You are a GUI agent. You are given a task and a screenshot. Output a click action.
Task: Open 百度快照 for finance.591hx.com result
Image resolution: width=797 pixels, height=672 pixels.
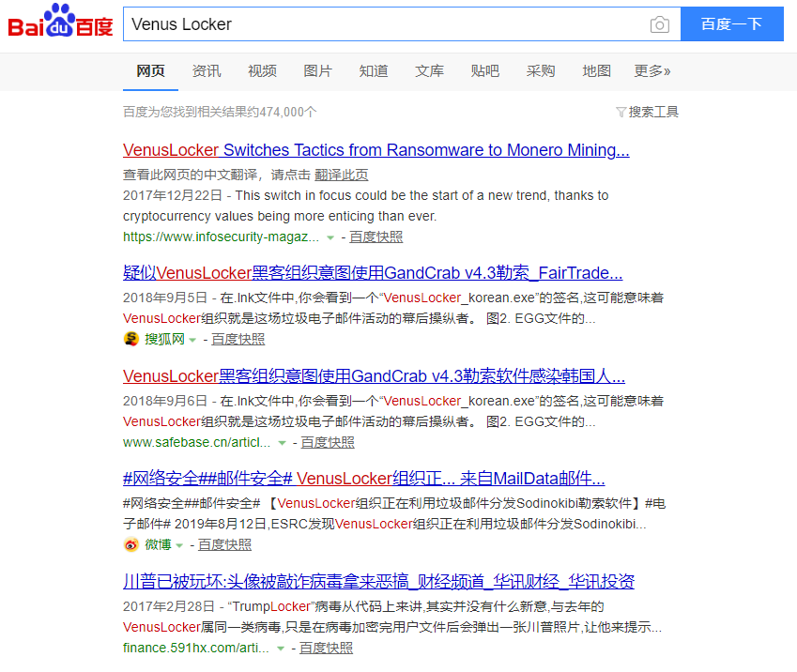pos(326,649)
